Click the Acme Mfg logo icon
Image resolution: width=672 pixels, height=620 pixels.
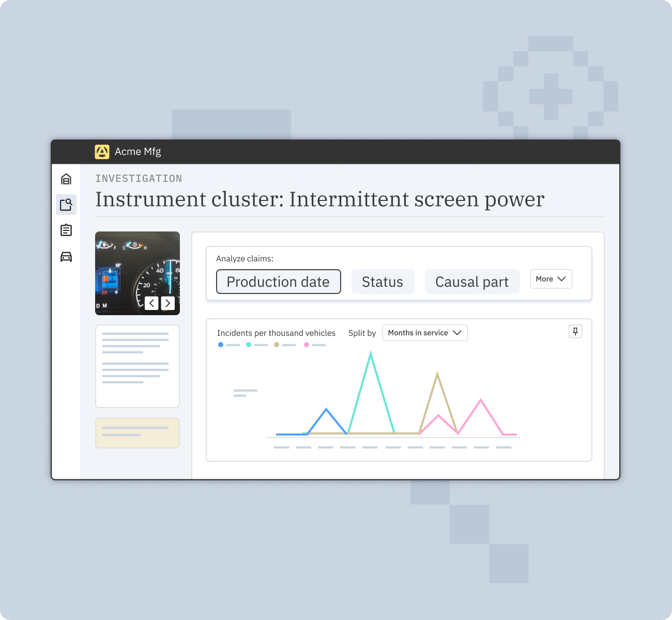[x=102, y=151]
